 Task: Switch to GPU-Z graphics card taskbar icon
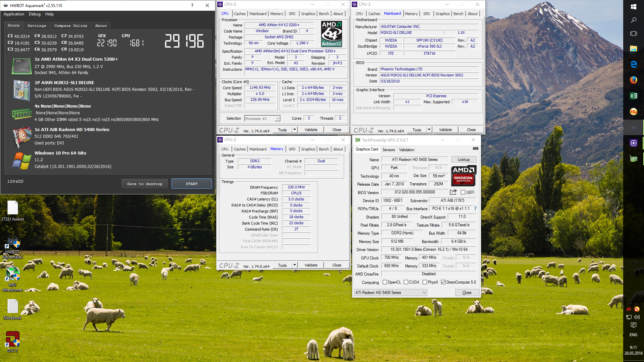pyautogui.click(x=633, y=159)
